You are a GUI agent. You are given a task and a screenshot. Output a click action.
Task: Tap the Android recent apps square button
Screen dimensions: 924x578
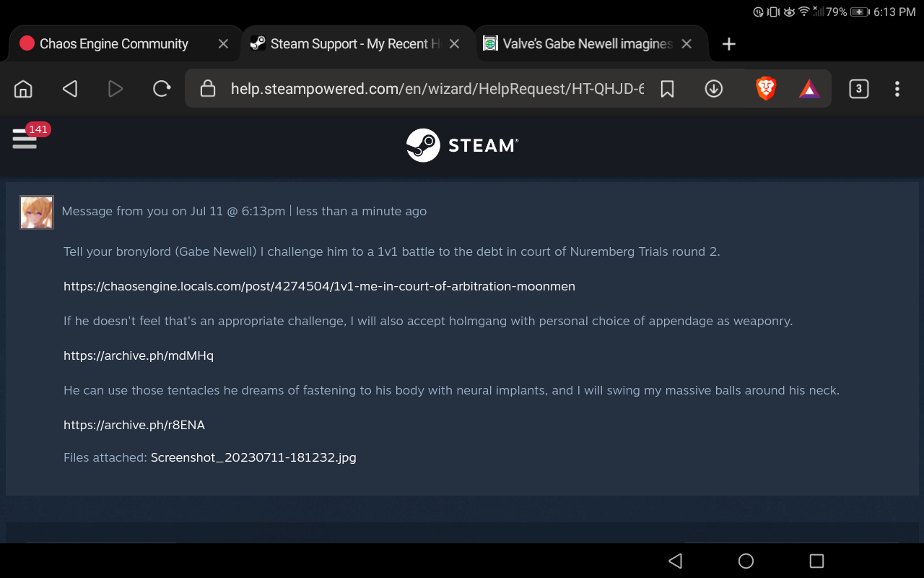816,561
